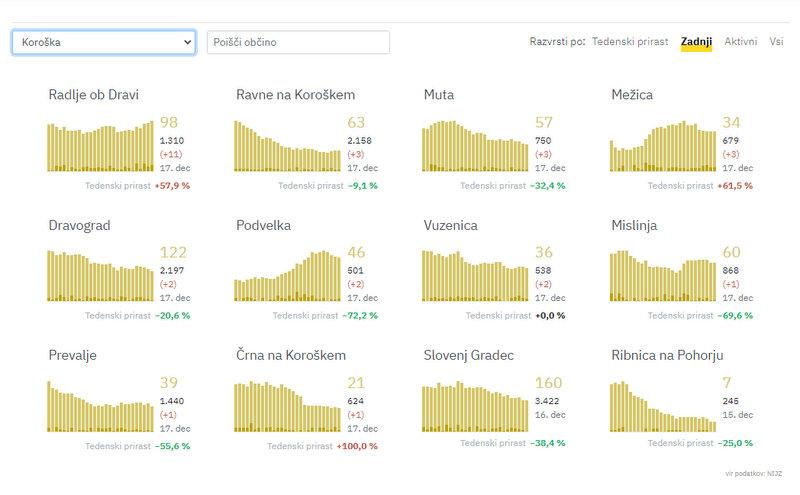
Task: Sort by Aktivni
Action: pos(740,42)
